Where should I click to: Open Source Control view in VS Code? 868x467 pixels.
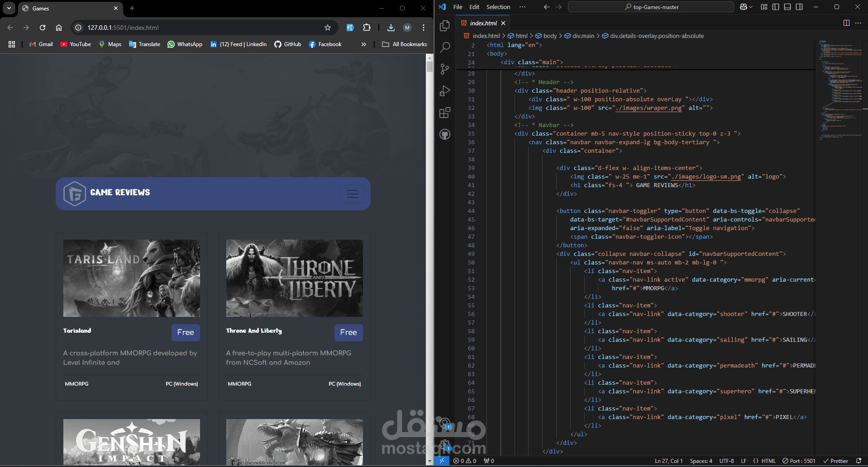tap(445, 69)
